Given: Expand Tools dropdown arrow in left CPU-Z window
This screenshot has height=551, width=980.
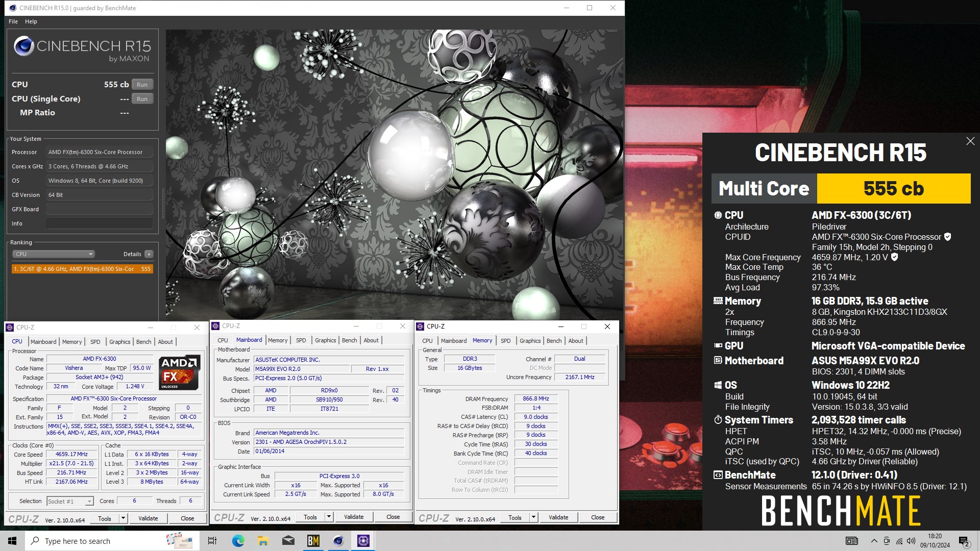Looking at the screenshot, I should (x=123, y=518).
